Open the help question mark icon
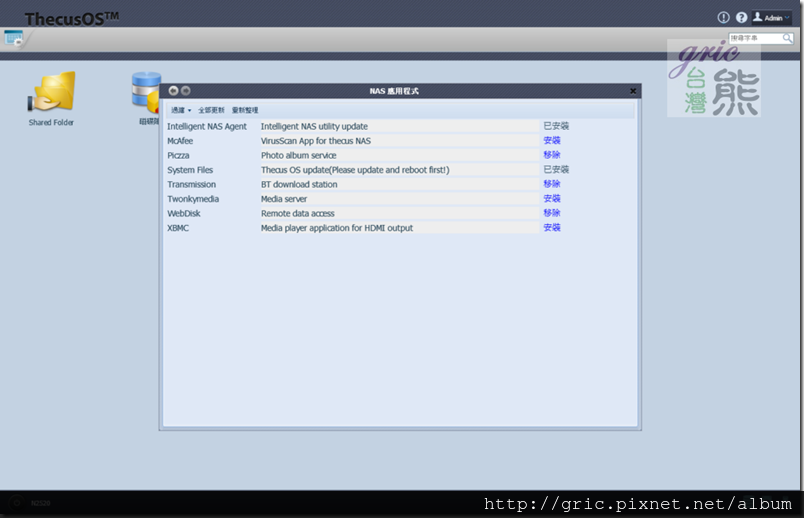The height and width of the screenshot is (518, 804). [741, 17]
